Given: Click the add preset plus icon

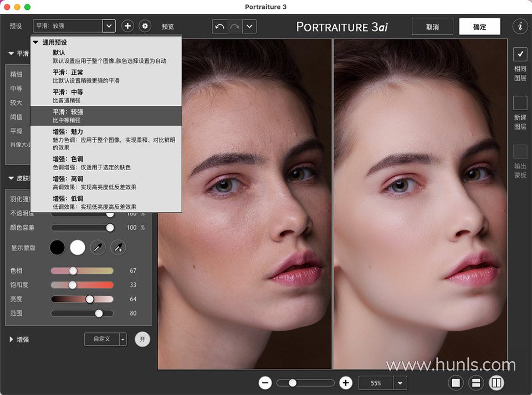Looking at the screenshot, I should coord(127,26).
